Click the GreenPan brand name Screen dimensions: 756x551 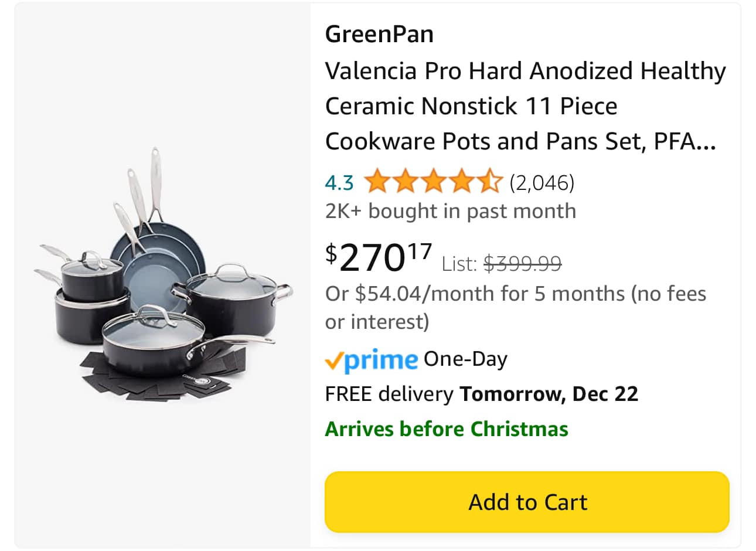(x=379, y=34)
